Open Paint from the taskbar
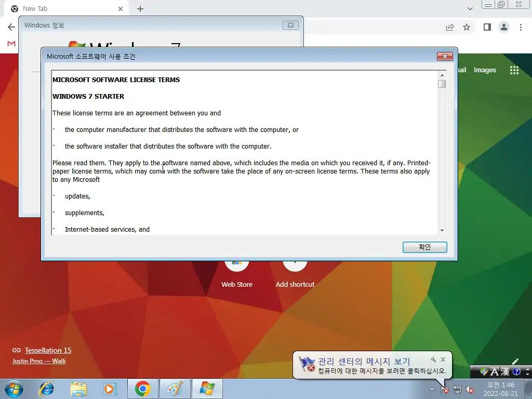This screenshot has height=399, width=532. coord(175,389)
